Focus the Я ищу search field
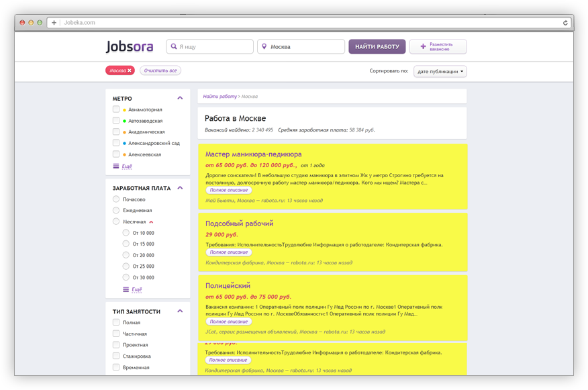The height and width of the screenshot is (390, 588). pos(209,46)
